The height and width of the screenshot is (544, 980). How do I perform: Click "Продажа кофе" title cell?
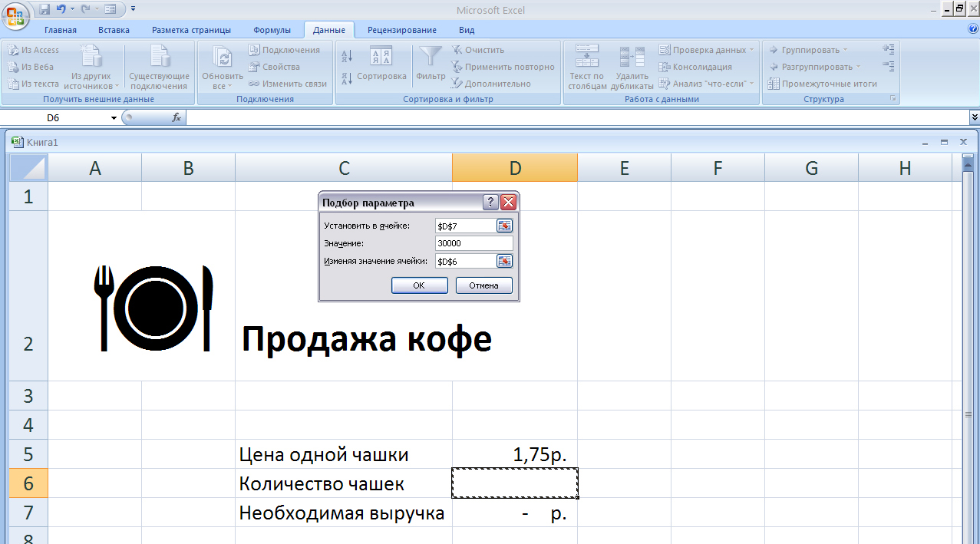(367, 338)
